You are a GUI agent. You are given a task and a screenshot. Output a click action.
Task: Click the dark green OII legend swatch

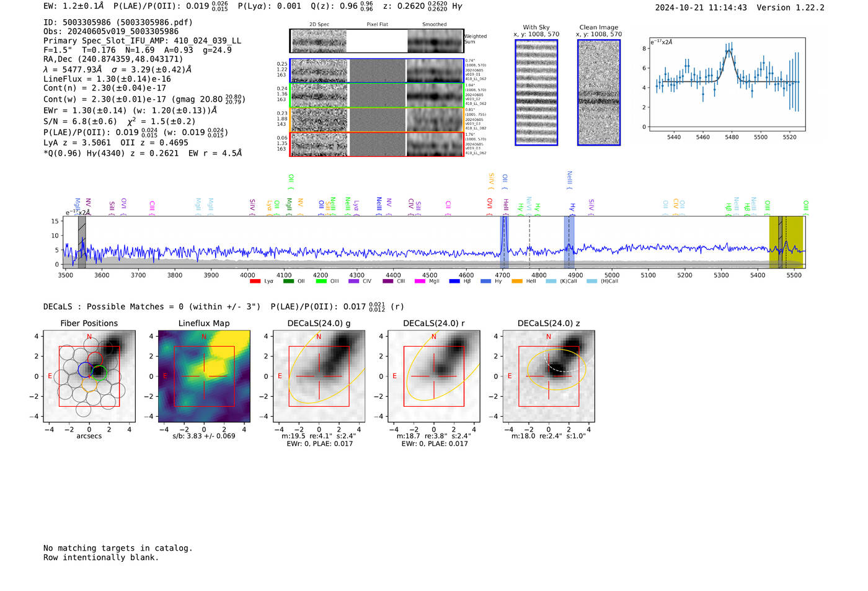(x=288, y=282)
